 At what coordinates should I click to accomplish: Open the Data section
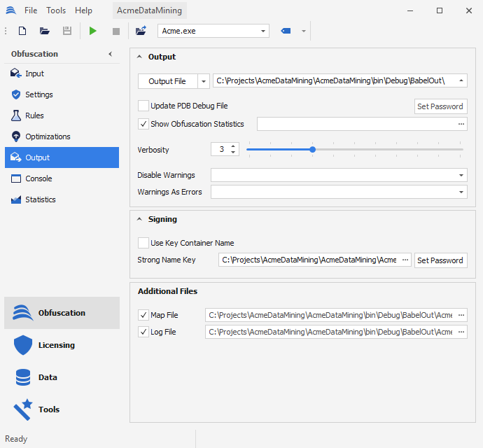point(48,377)
